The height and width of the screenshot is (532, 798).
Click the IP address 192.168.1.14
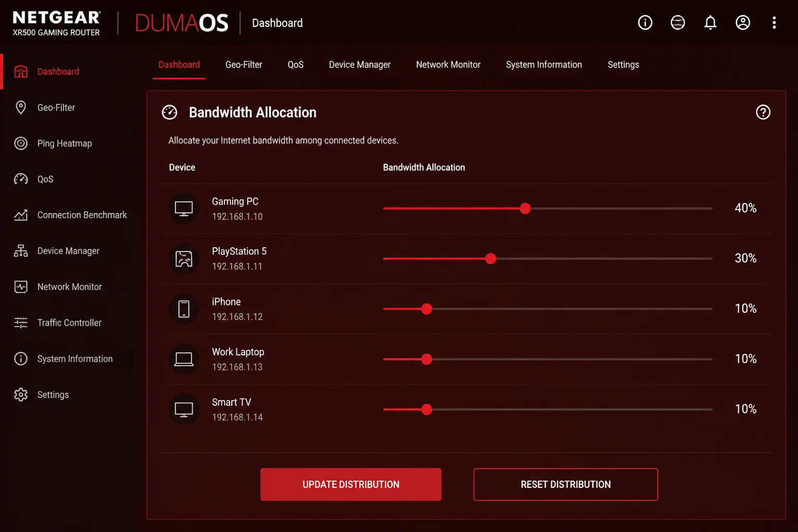[237, 417]
